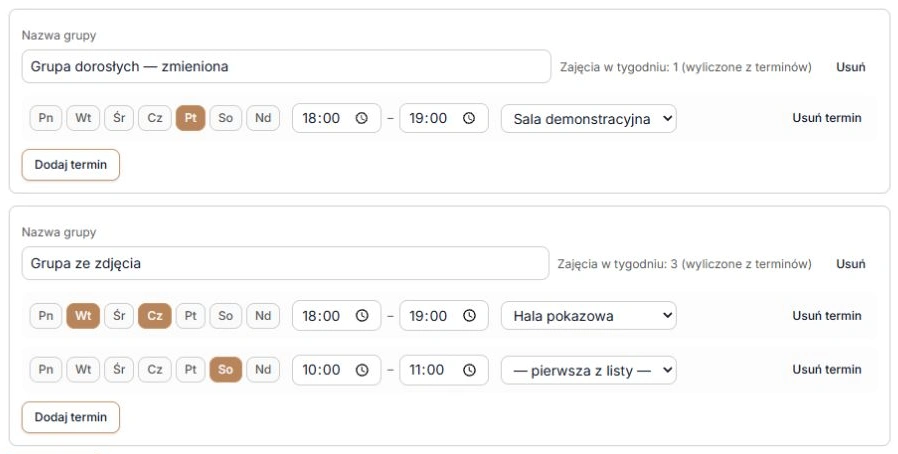Toggle Pt day in Hala pokazowa row
This screenshot has width=898, height=454.
click(x=191, y=315)
